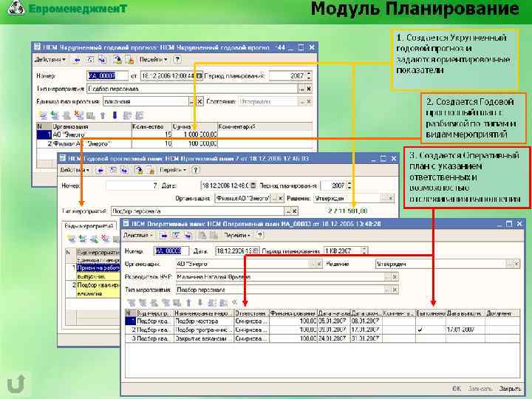532x399 pixels.
Task: Click Решение field Утвержден in operational plan
Action: pos(440,264)
